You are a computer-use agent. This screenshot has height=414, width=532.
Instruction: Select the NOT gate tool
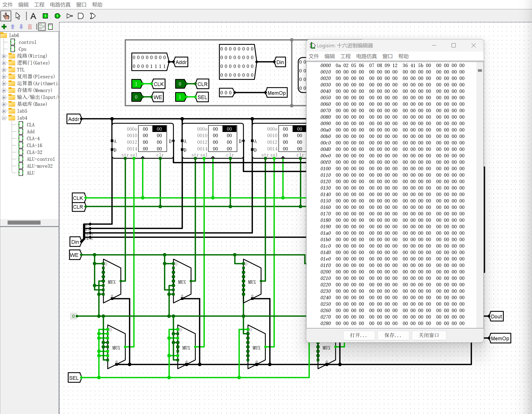[x=70, y=16]
